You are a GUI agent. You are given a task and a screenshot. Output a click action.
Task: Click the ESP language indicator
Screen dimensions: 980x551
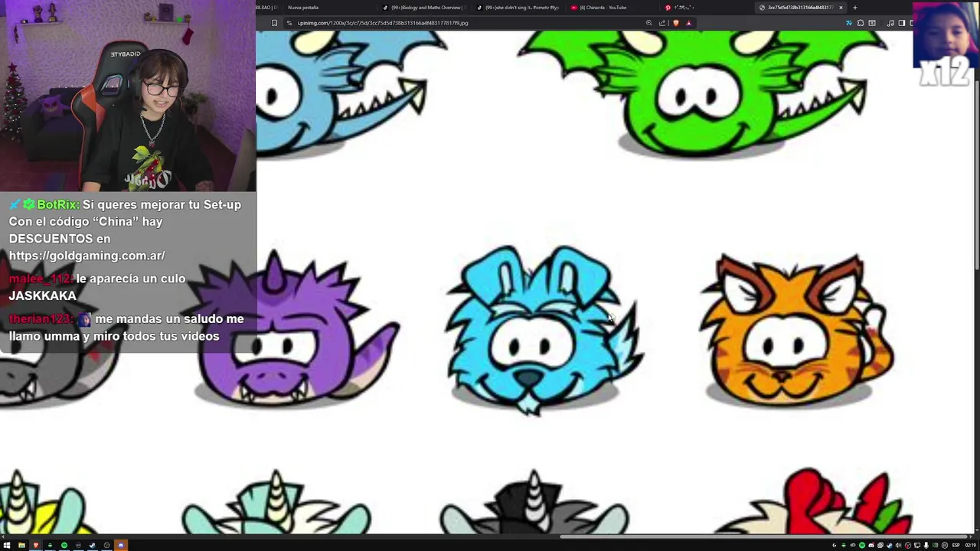point(956,545)
